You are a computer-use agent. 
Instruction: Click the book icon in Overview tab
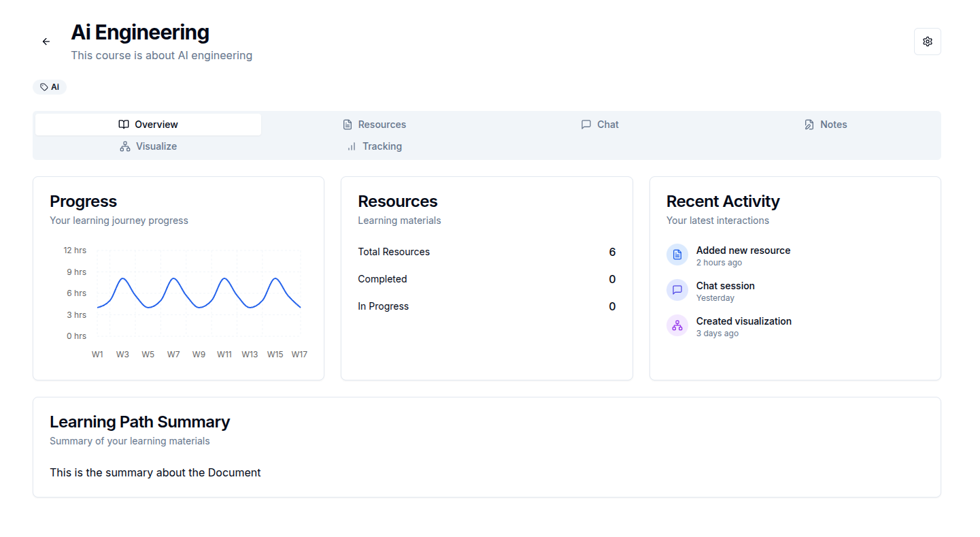pyautogui.click(x=124, y=125)
